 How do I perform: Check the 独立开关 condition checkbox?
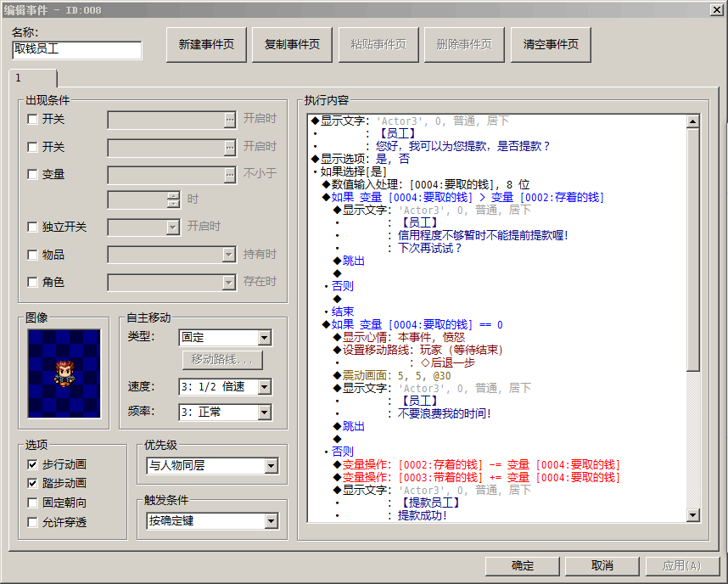pyautogui.click(x=32, y=227)
